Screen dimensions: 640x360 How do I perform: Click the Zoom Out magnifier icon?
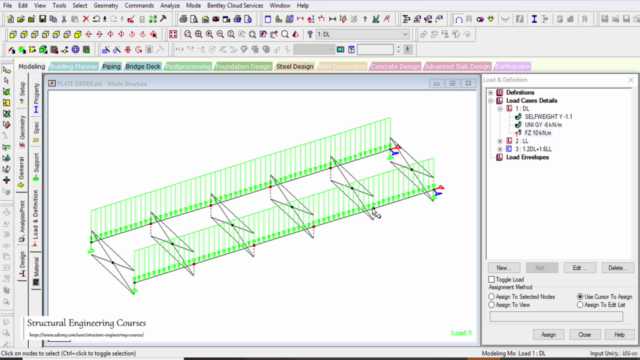click(x=220, y=34)
